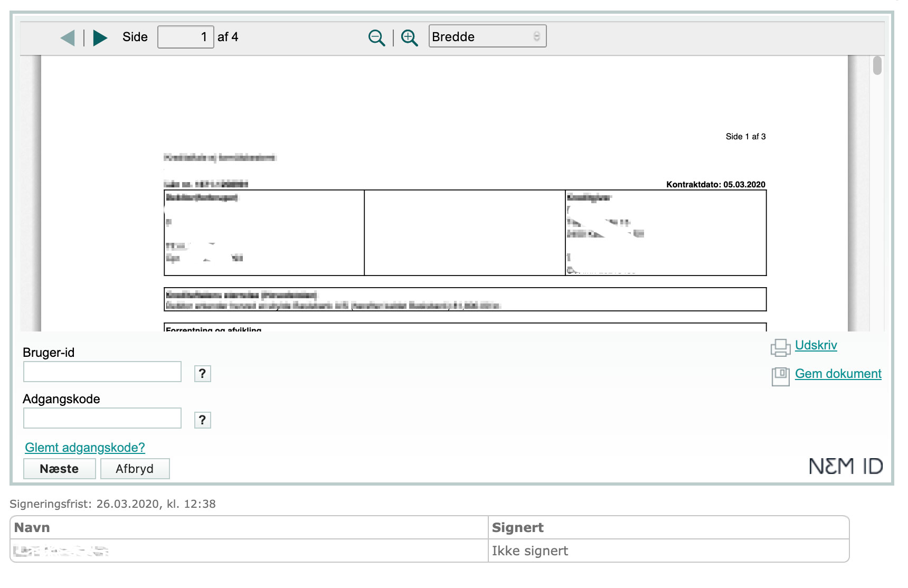Click the zoom in magnifier icon
The height and width of the screenshot is (588, 908).
coord(409,37)
